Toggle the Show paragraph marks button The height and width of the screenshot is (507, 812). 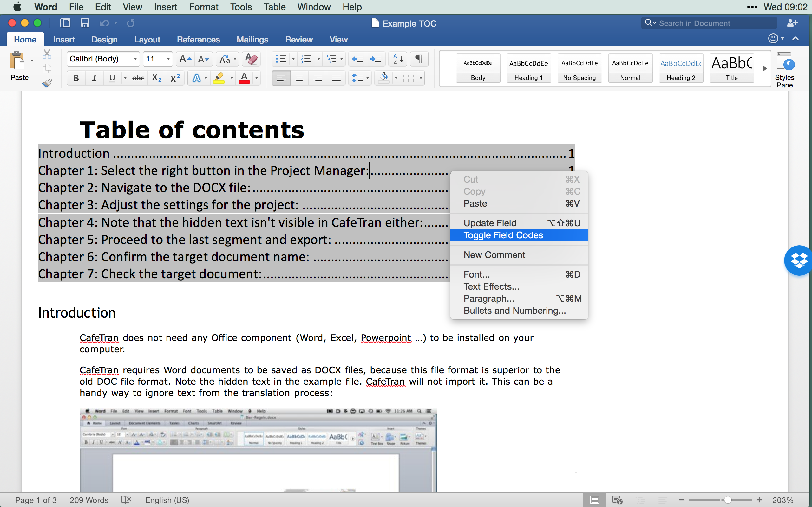419,59
